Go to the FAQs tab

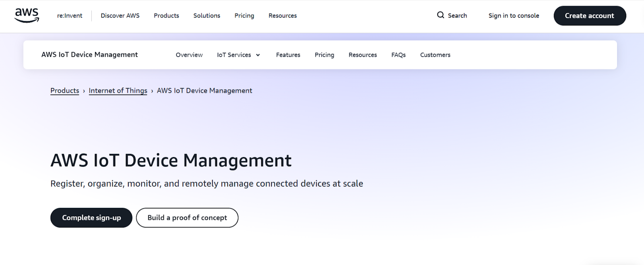pyautogui.click(x=398, y=55)
